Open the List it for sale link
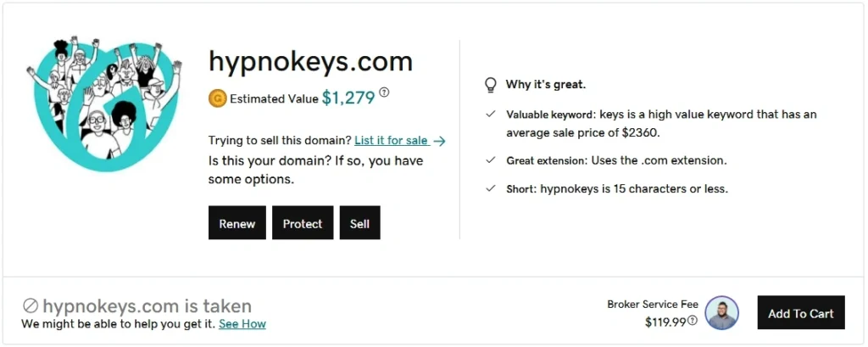 [391, 141]
